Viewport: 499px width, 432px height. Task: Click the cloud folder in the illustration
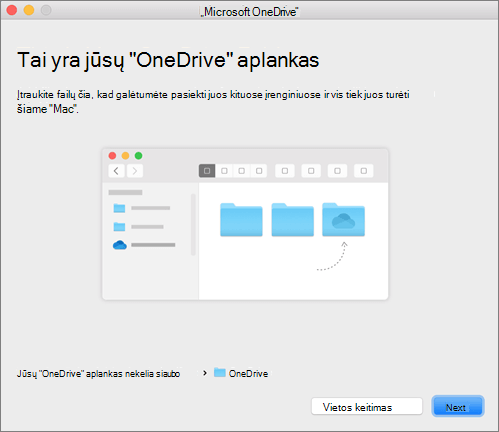[x=343, y=220]
